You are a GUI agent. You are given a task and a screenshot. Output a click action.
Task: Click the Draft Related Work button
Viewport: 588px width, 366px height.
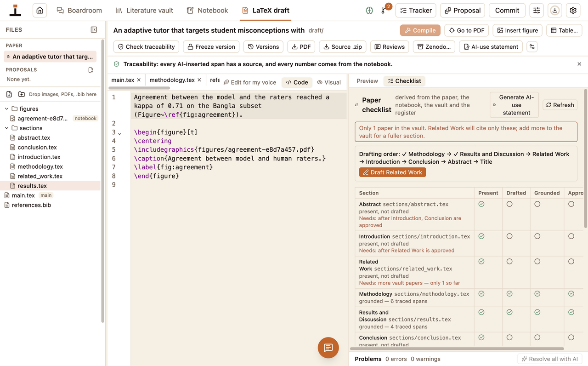(x=393, y=172)
